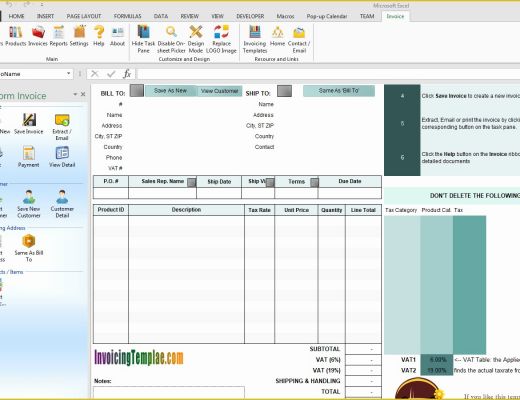Click the formula bar confirm checkmark
Screen dimensions: 520x400
(x=111, y=74)
